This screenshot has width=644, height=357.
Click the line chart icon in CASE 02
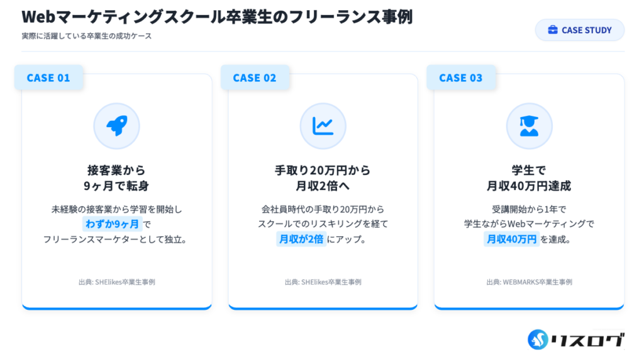tap(323, 126)
